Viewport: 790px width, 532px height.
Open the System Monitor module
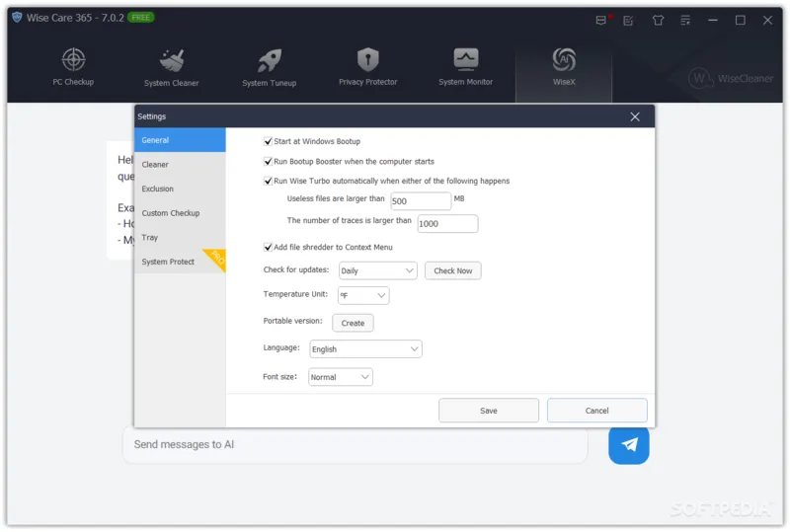click(x=465, y=67)
